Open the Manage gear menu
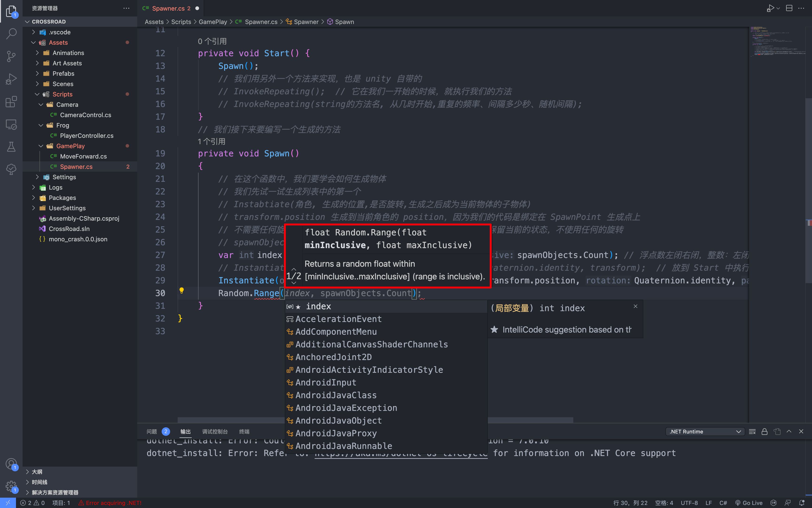812x508 pixels. 11,486
